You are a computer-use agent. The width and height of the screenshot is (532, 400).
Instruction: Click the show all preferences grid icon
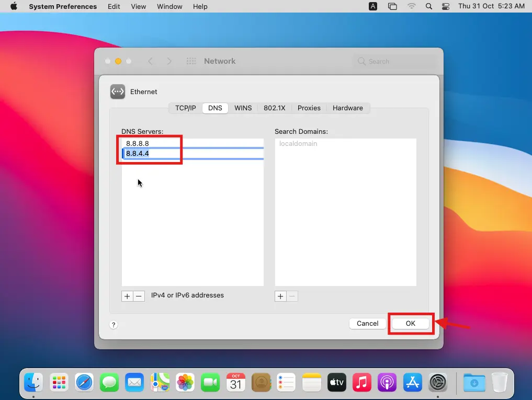coord(191,61)
